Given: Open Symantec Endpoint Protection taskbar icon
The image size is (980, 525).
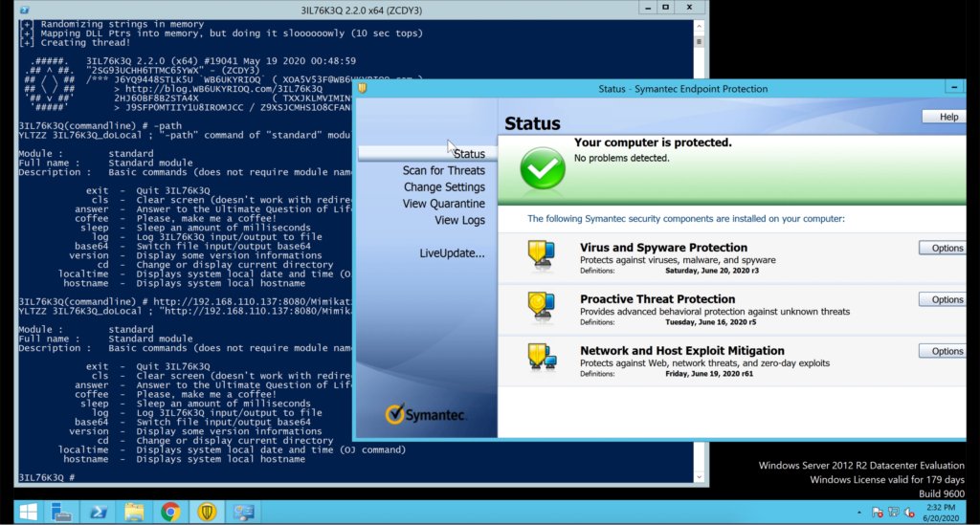Looking at the screenshot, I should click(207, 512).
